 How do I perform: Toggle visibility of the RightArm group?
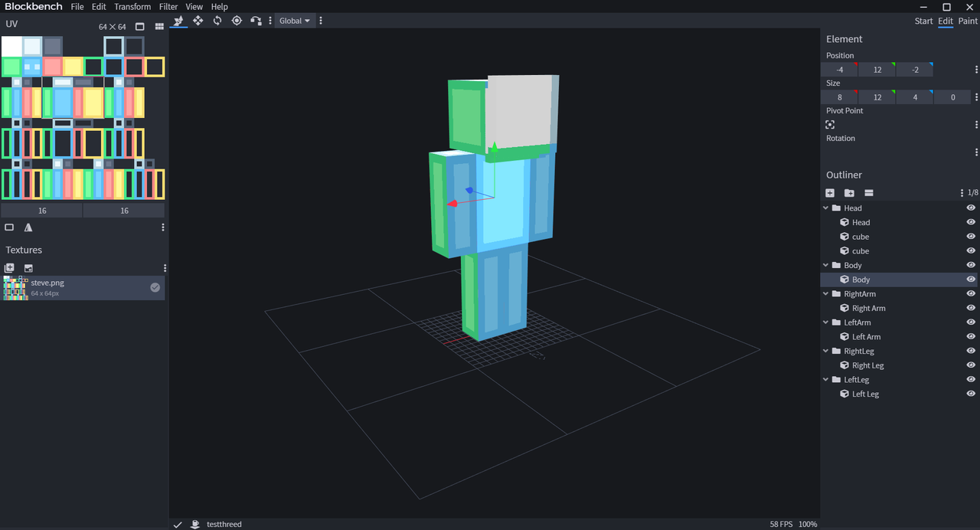pyautogui.click(x=971, y=294)
